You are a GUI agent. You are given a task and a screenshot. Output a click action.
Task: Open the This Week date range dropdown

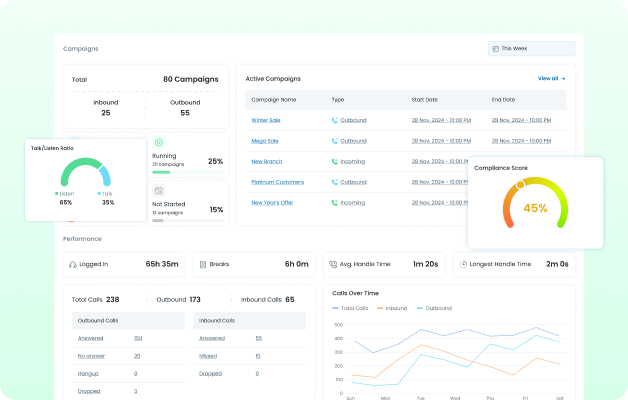tap(531, 48)
